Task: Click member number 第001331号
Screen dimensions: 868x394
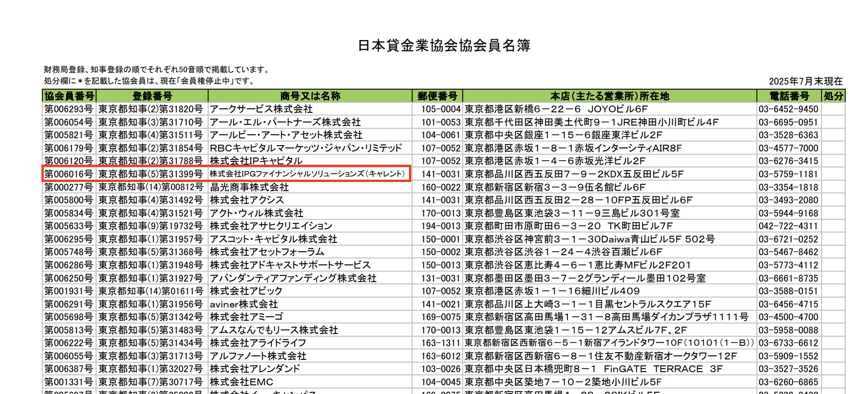Action: (69, 382)
